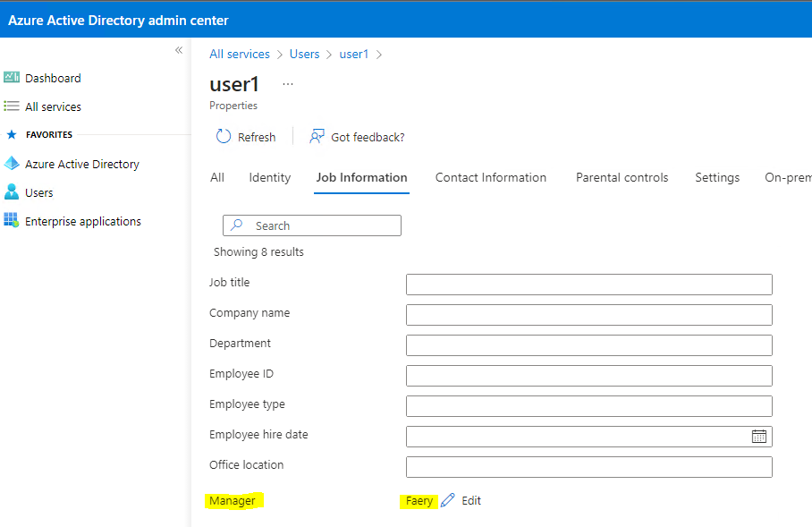Switch to the Contact Information tab
This screenshot has width=812, height=527.
tap(490, 177)
